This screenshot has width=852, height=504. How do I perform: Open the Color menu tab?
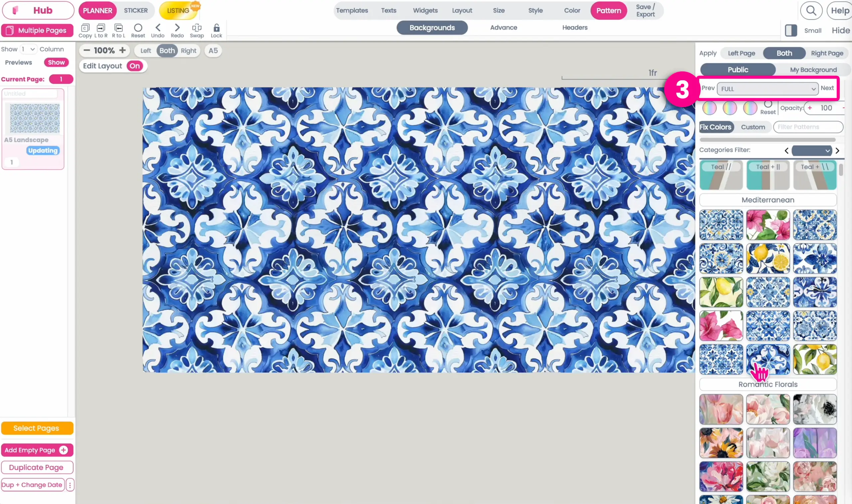click(572, 11)
